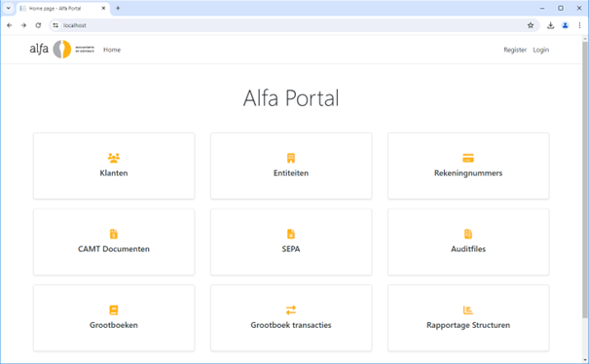Open the browser downloads icon
This screenshot has width=589, height=364.
[x=551, y=25]
